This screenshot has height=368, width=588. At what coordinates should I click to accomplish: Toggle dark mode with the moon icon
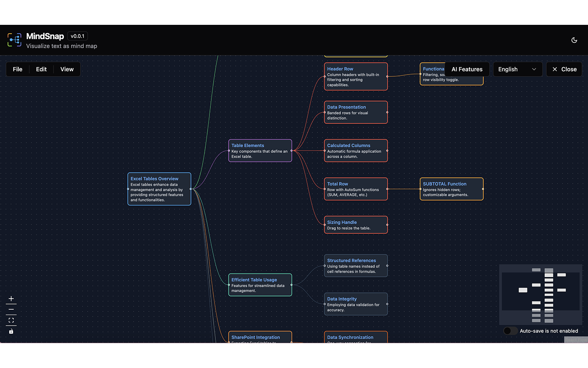tap(574, 40)
